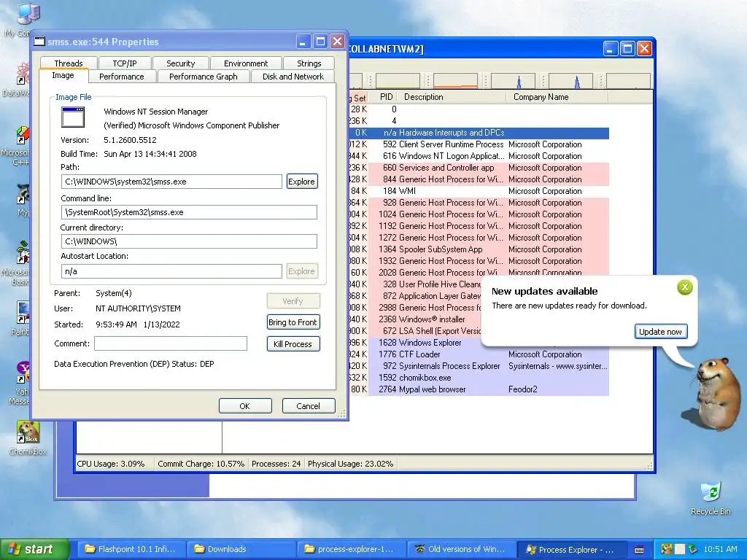Click the Kill Process button
The height and width of the screenshot is (560, 747).
(293, 344)
